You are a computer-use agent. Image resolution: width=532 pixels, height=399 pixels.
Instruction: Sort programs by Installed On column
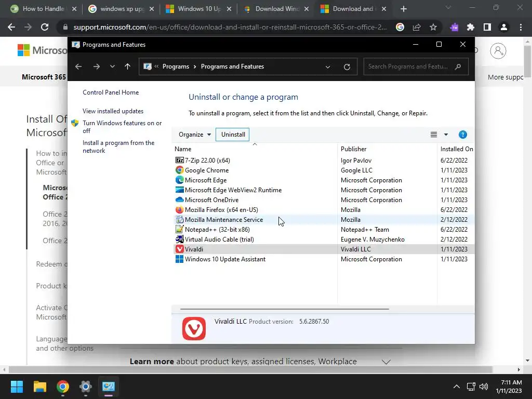[x=456, y=149]
